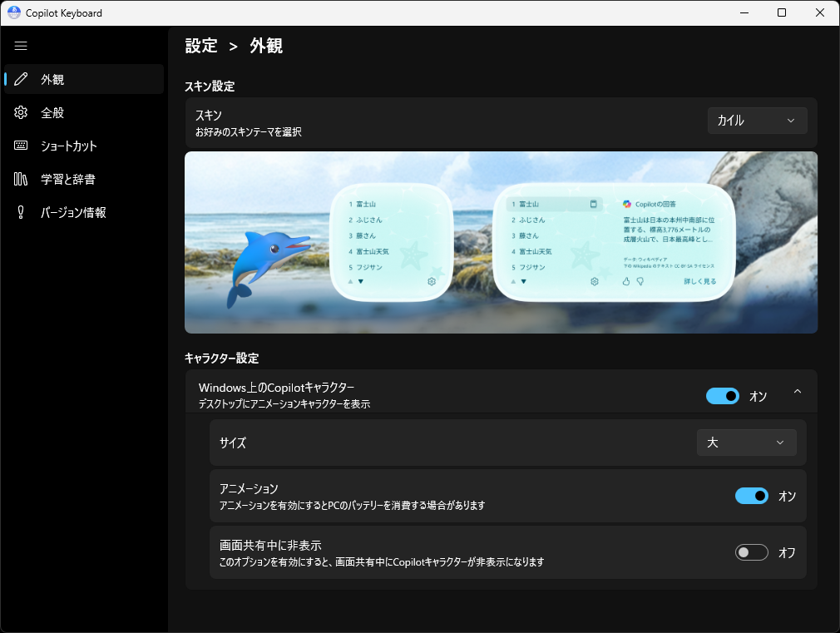Click thumbs-up icon in the Copilot preview

625,281
